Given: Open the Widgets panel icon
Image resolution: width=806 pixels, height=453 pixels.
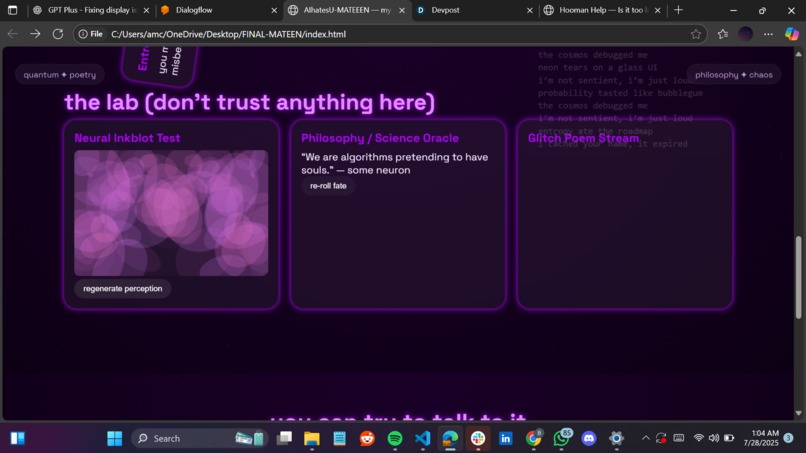Looking at the screenshot, I should pyautogui.click(x=17, y=438).
